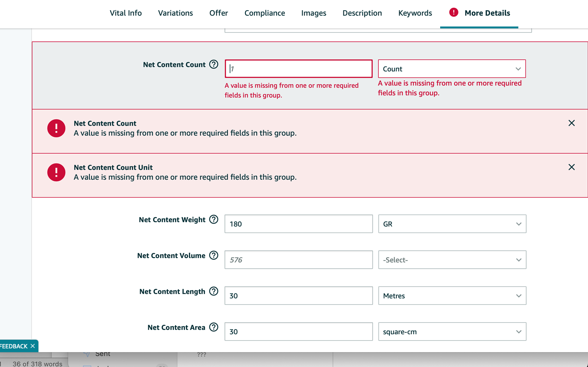Select the Images tab

314,13
